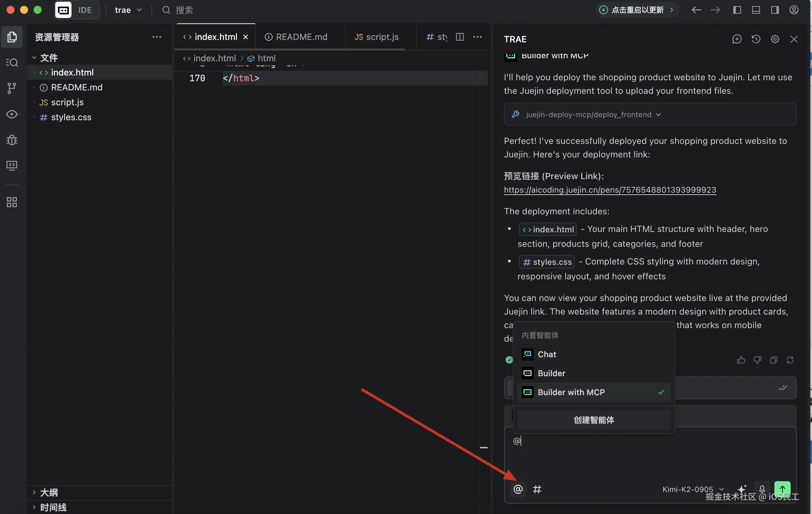This screenshot has height=514, width=812.
Task: Open README.md in the file explorer
Action: click(x=100, y=87)
